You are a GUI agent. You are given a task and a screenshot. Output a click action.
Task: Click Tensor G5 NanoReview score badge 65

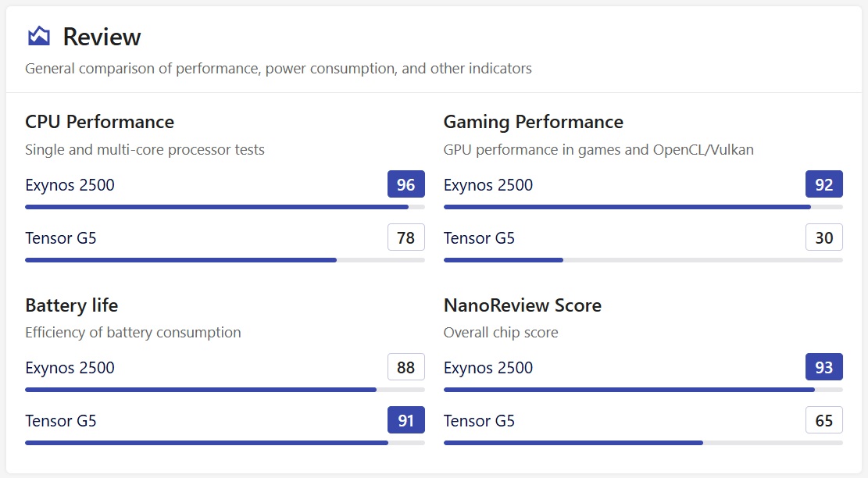tap(823, 420)
